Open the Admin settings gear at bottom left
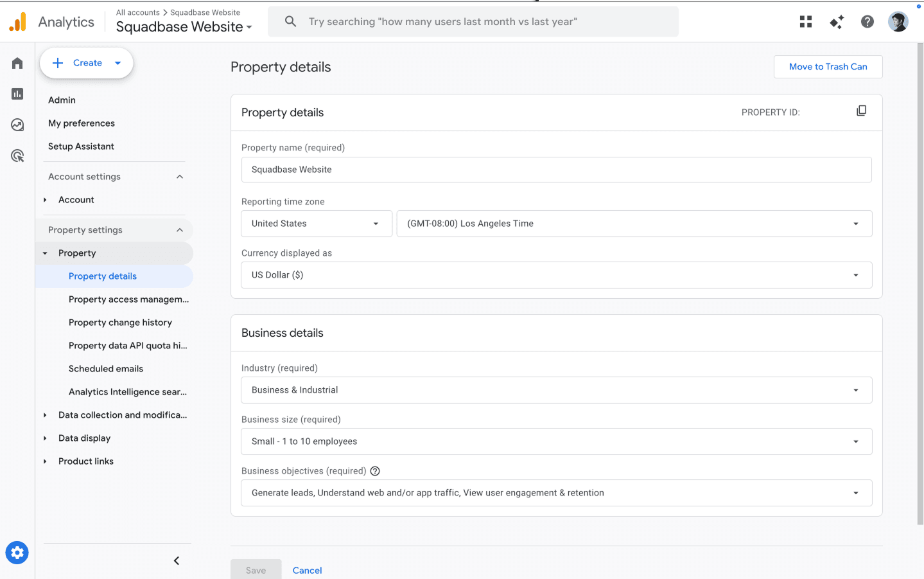Screen dimensions: 924x579 tap(17, 552)
